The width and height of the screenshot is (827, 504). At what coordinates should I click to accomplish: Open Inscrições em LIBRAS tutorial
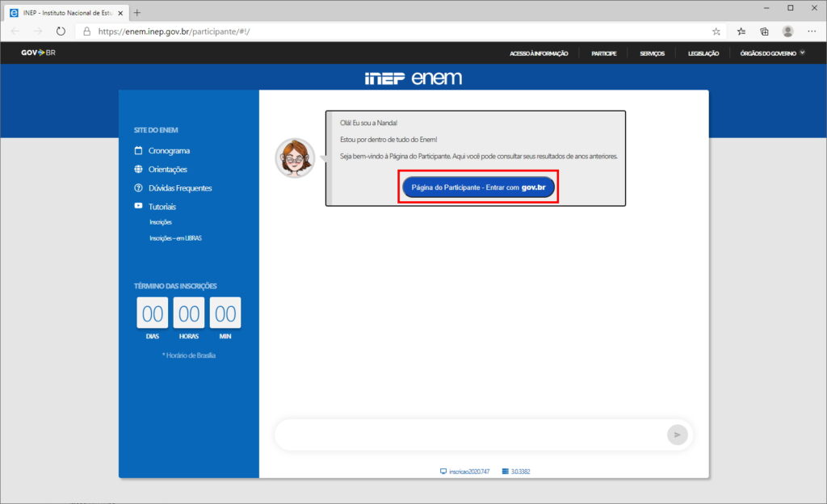click(175, 238)
